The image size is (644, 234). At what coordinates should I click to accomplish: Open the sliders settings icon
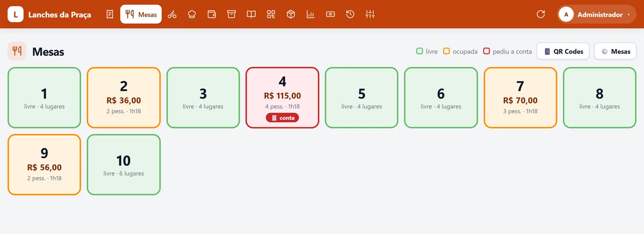click(x=370, y=14)
